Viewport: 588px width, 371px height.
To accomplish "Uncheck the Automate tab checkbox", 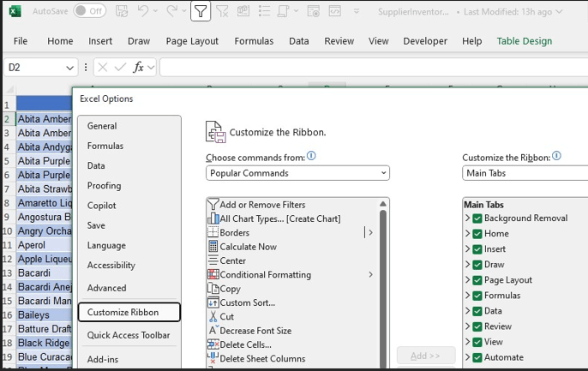I will tap(477, 357).
